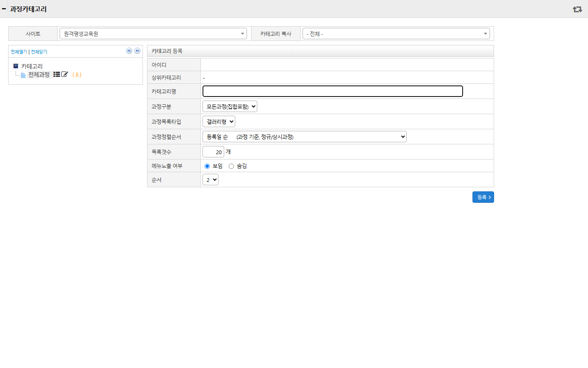Select the 보임 radio button

tap(207, 166)
